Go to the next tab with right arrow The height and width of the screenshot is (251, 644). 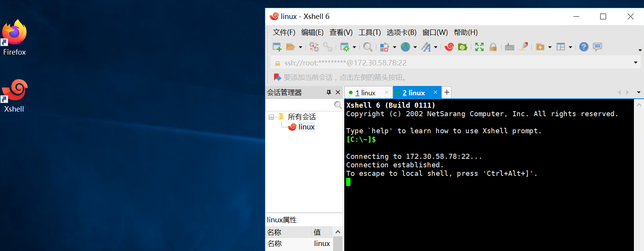pos(627,92)
